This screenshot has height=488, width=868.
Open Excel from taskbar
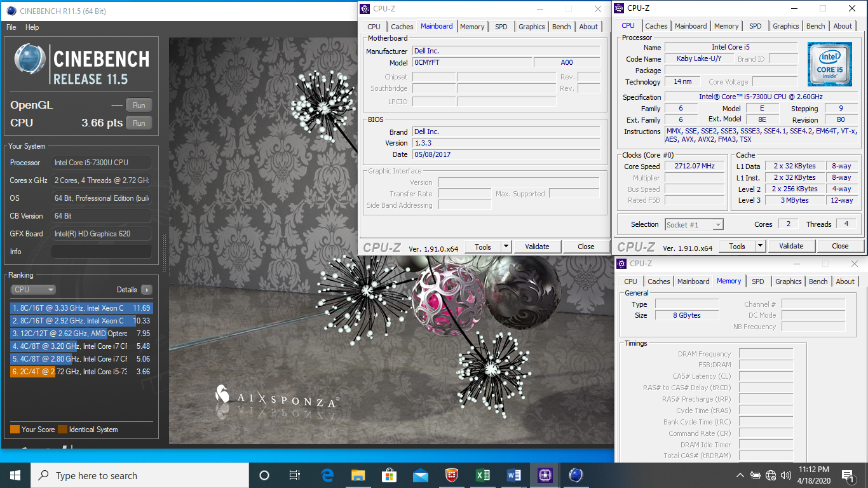(482, 475)
